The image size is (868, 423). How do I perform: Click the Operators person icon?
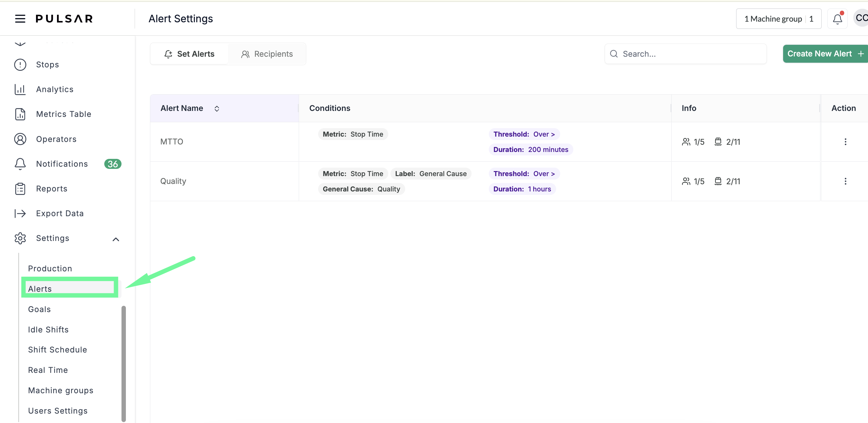20,139
